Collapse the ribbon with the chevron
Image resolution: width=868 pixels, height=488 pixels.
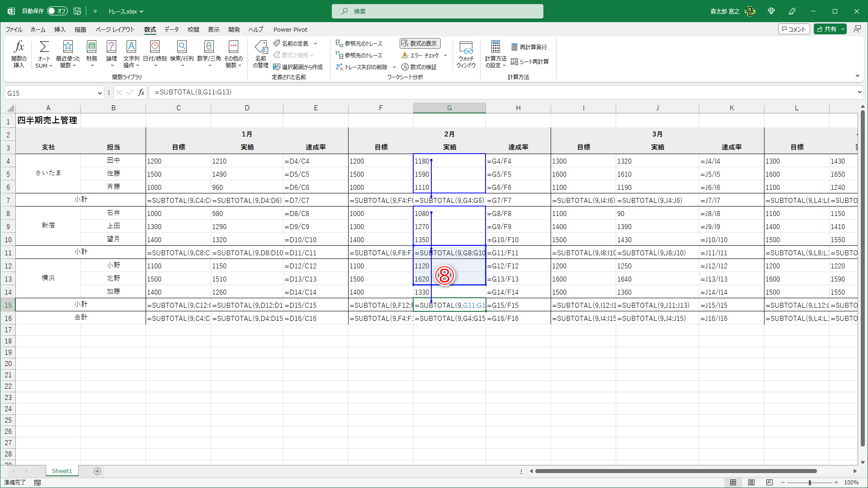857,76
